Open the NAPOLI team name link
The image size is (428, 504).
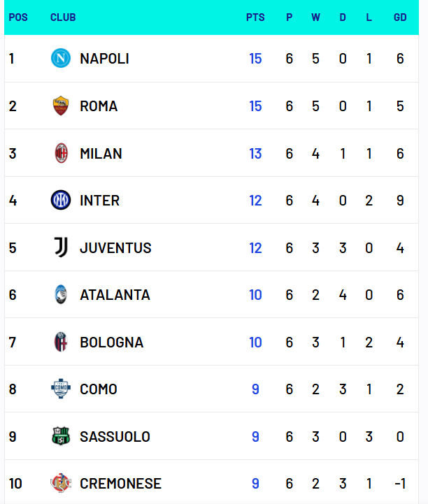pyautogui.click(x=104, y=59)
